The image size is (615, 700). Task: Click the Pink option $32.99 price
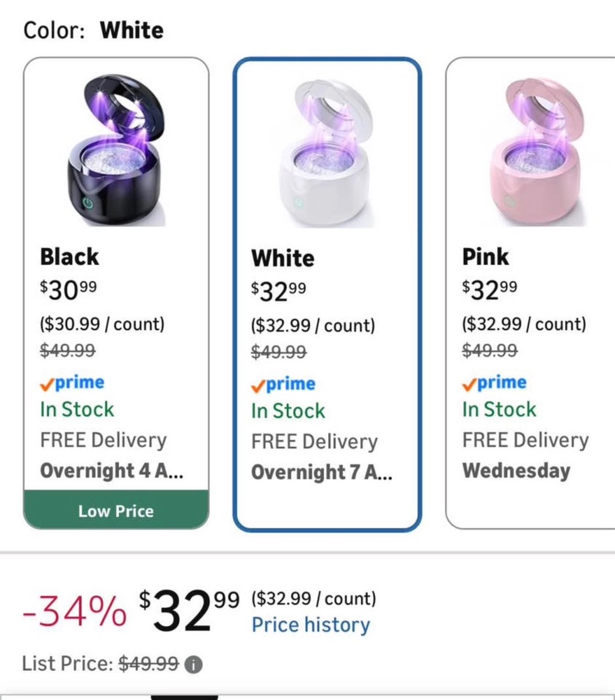click(490, 289)
